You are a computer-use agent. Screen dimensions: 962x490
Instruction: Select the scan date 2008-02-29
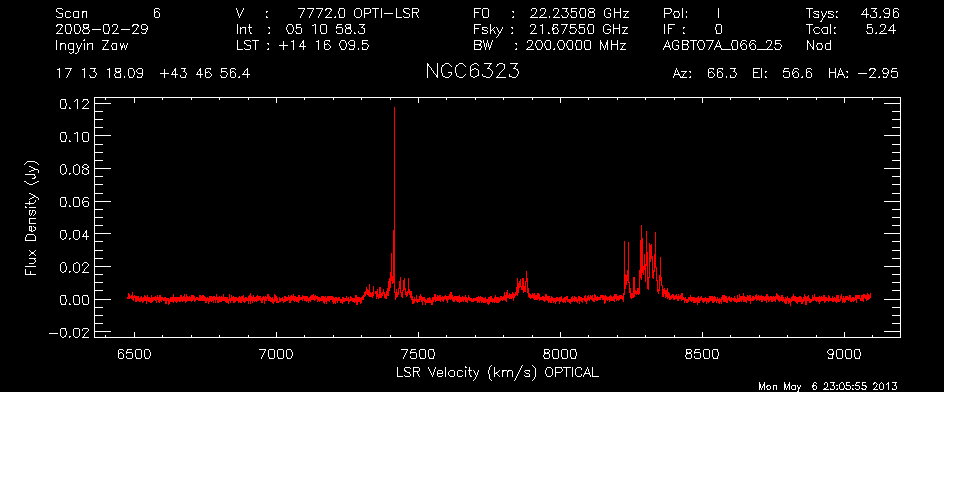[x=102, y=29]
